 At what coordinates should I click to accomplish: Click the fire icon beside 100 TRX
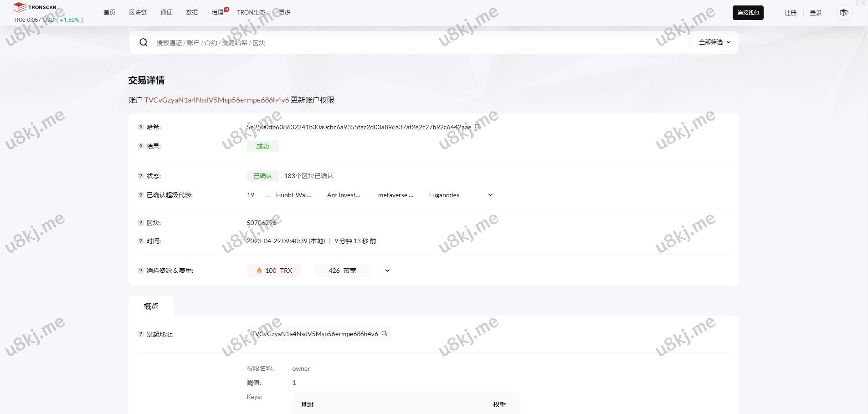coord(259,270)
